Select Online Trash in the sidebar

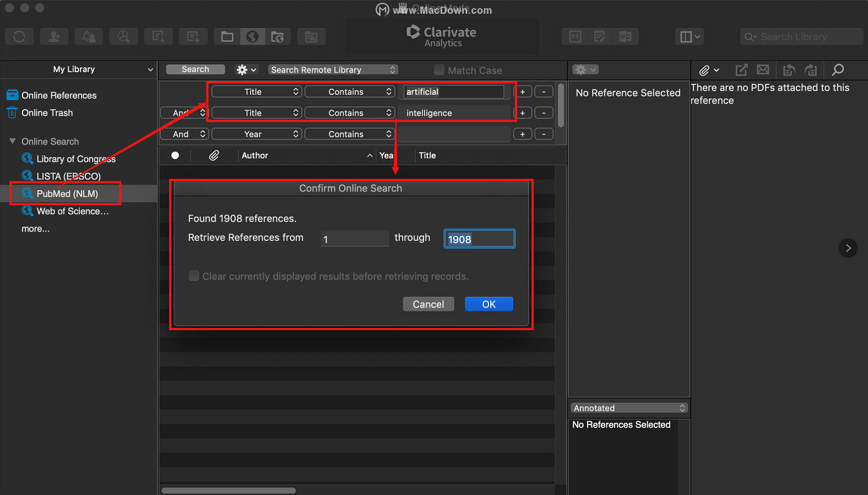47,112
